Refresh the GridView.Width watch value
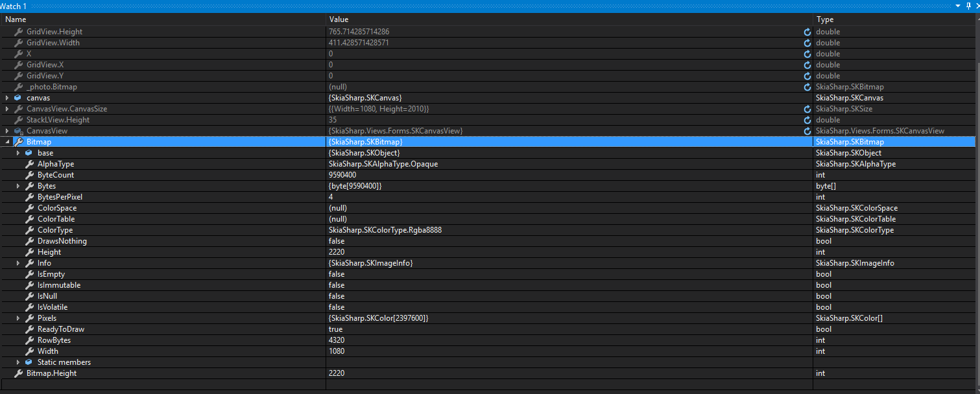The height and width of the screenshot is (394, 980). tap(807, 43)
